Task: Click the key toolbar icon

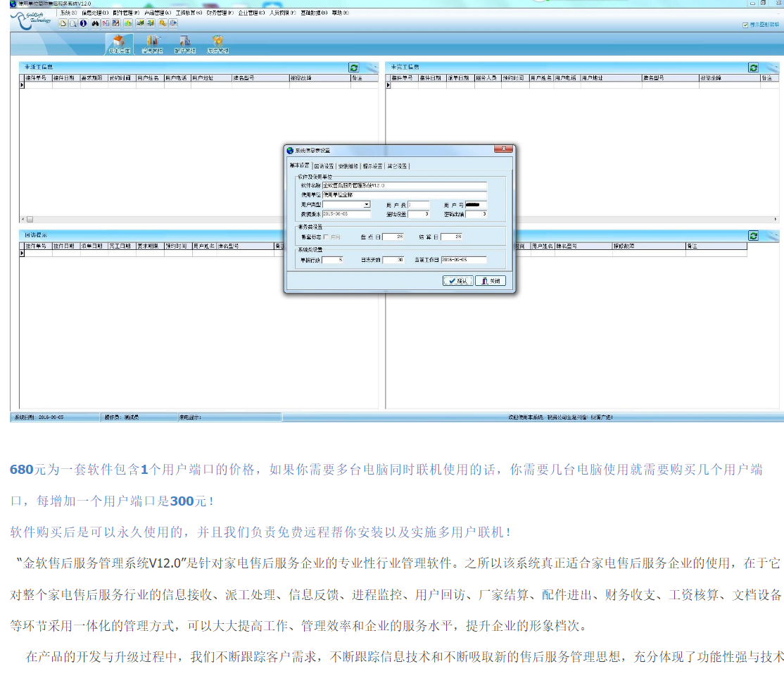Action: [x=163, y=23]
